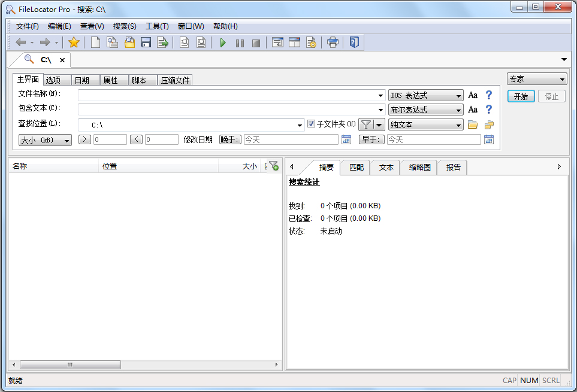Viewport: 577px width, 392px height.
Task: Click the Forward arrow toolbar icon
Action: coord(45,42)
